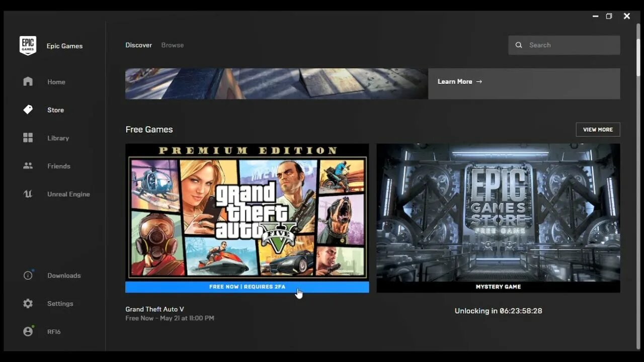Click the Free Now Requires 2FA bar

point(247,287)
